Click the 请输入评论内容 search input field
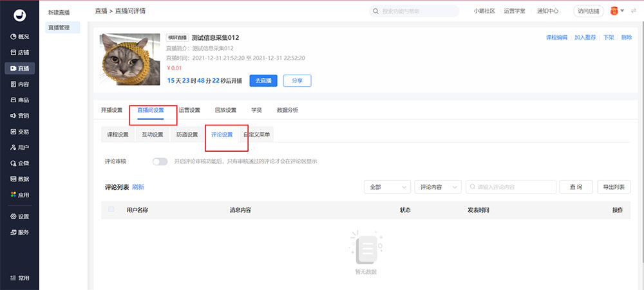The height and width of the screenshot is (290, 644). pyautogui.click(x=511, y=186)
